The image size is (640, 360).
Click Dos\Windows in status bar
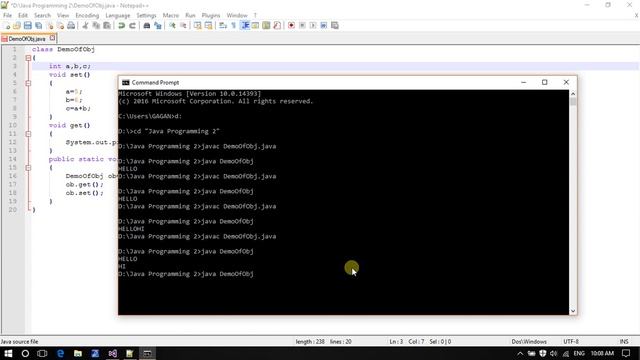coord(529,342)
